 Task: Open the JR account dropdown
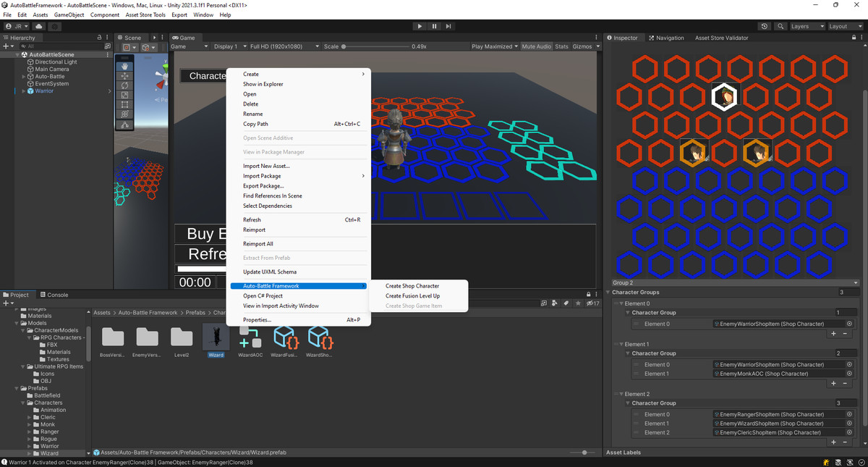pyautogui.click(x=17, y=26)
